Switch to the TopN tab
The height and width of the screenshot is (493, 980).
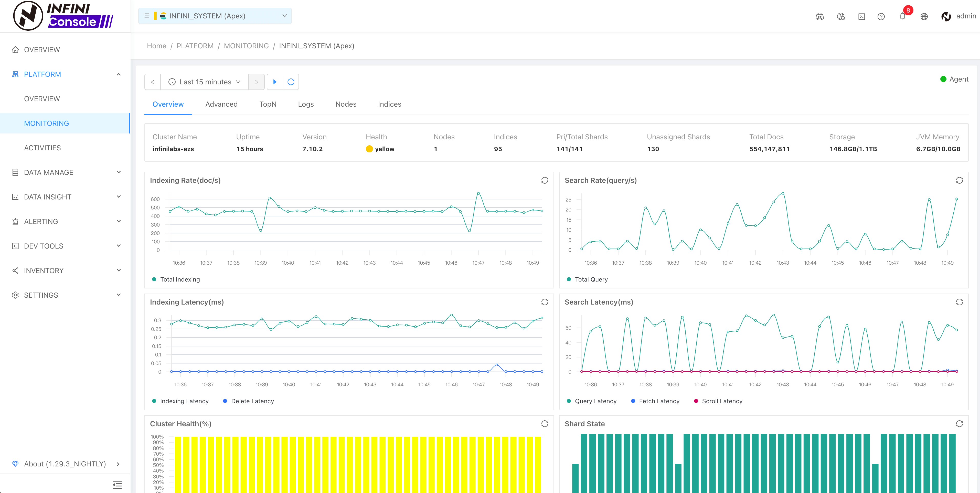pyautogui.click(x=268, y=104)
